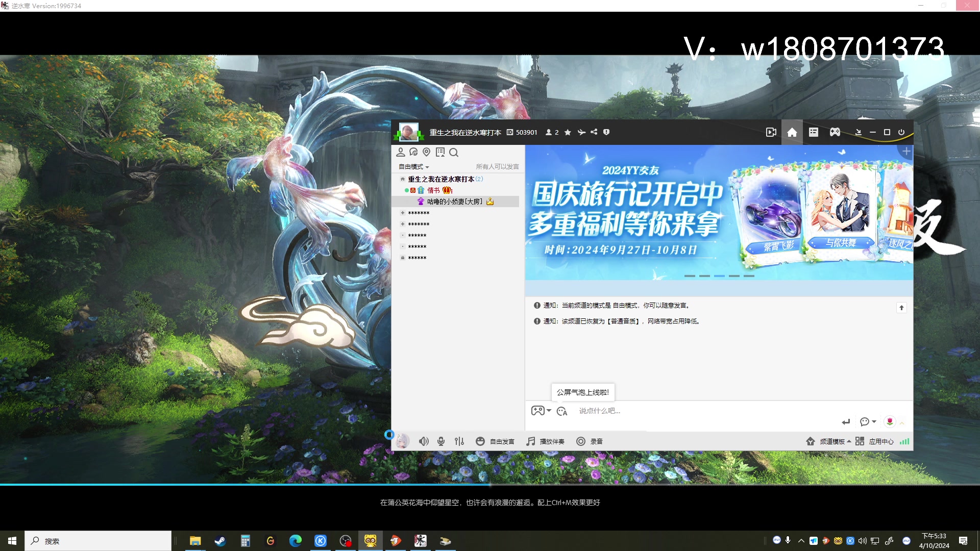Select root channel 重生之我在逆水寒打本
Image resolution: width=980 pixels, height=551 pixels.
tap(441, 179)
